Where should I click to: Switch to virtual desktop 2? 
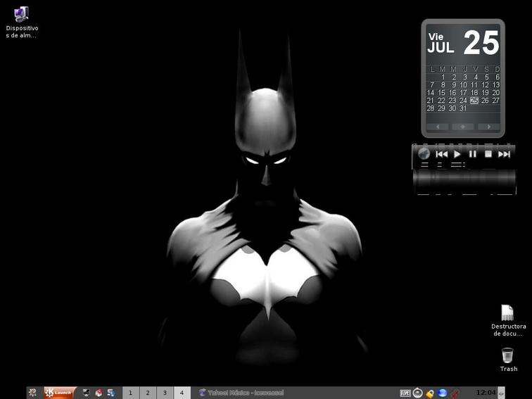[x=148, y=393]
